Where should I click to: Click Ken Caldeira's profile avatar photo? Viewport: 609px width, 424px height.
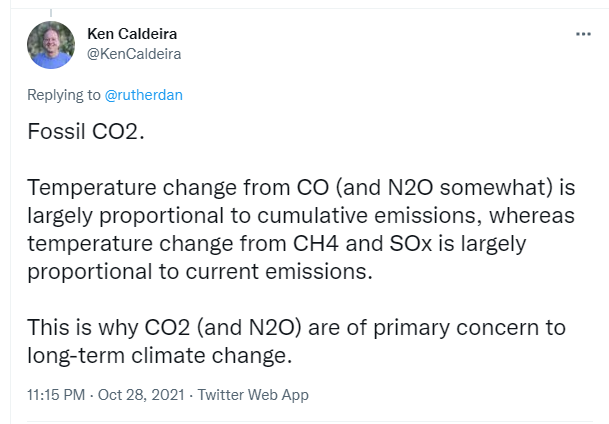coord(51,45)
